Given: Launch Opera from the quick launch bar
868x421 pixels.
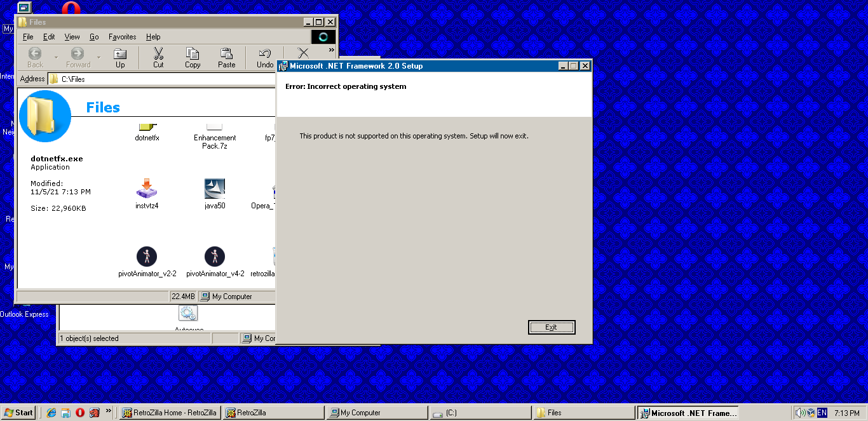Looking at the screenshot, I should [x=80, y=413].
